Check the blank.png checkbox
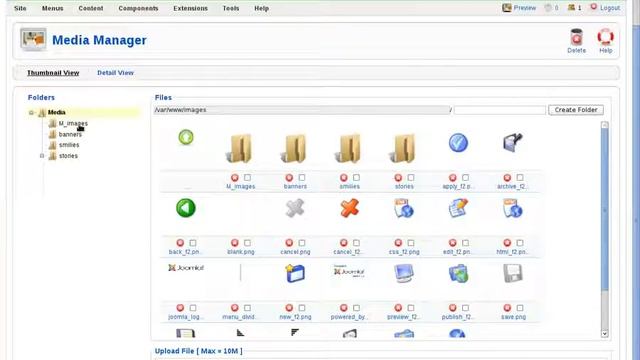This screenshot has width=640, height=360. coord(247,243)
